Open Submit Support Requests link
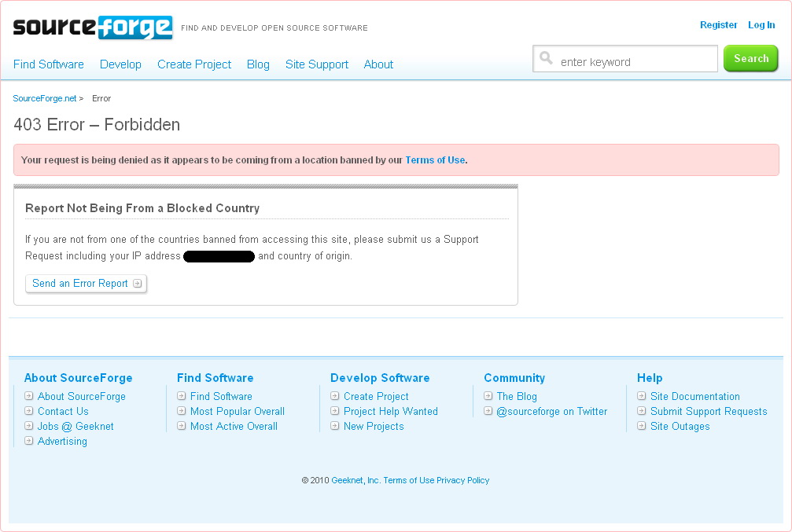The image size is (792, 532). [x=709, y=411]
